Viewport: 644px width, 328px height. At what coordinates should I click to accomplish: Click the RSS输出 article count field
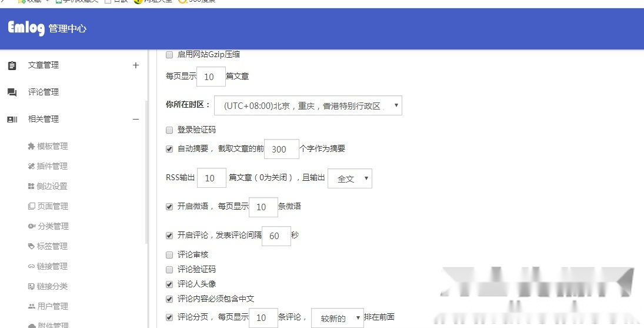click(212, 178)
